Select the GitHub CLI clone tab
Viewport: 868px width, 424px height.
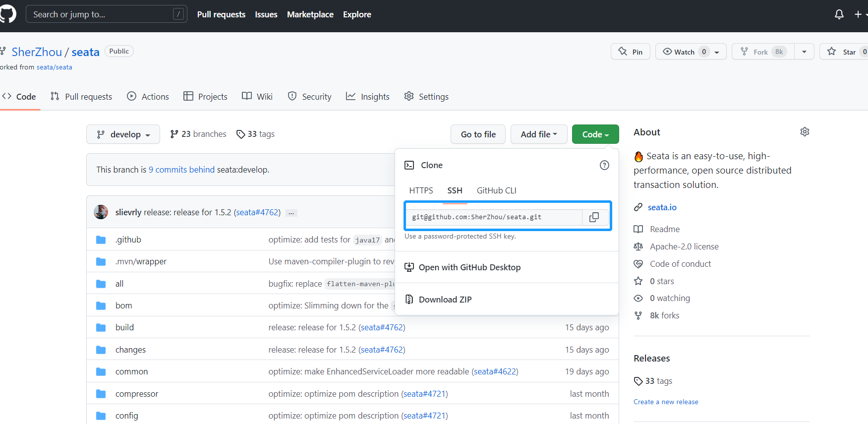pyautogui.click(x=496, y=190)
